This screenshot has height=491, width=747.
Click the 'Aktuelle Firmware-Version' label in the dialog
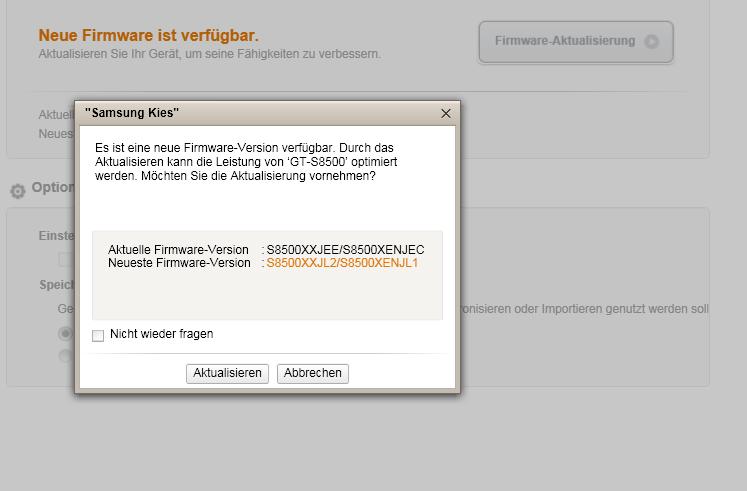(178, 250)
